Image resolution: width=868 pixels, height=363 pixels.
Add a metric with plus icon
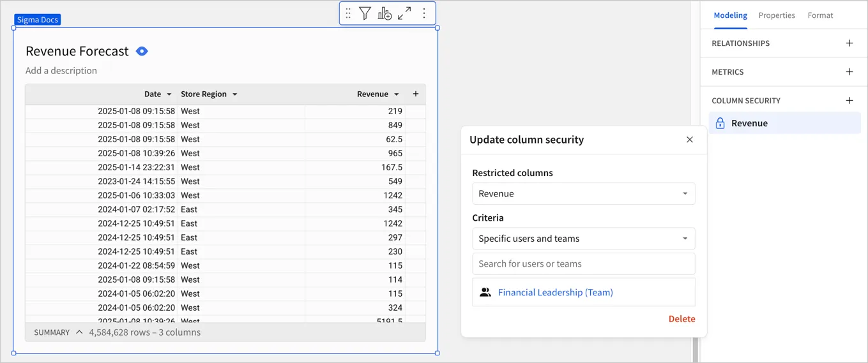tap(849, 72)
